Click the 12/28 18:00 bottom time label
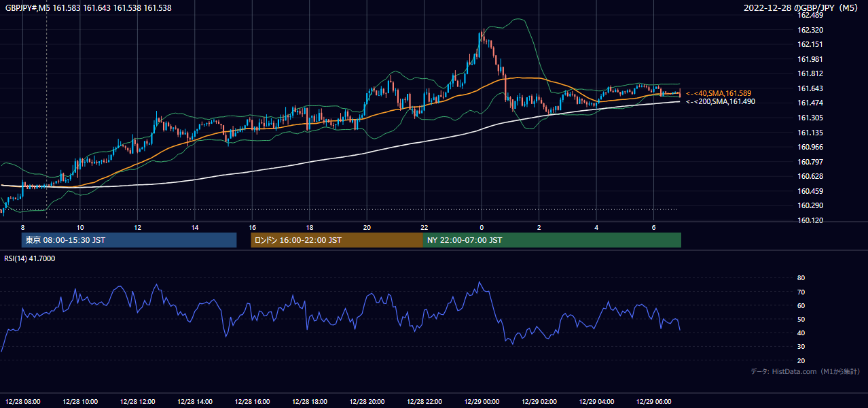The width and height of the screenshot is (868, 408). pyautogui.click(x=310, y=401)
